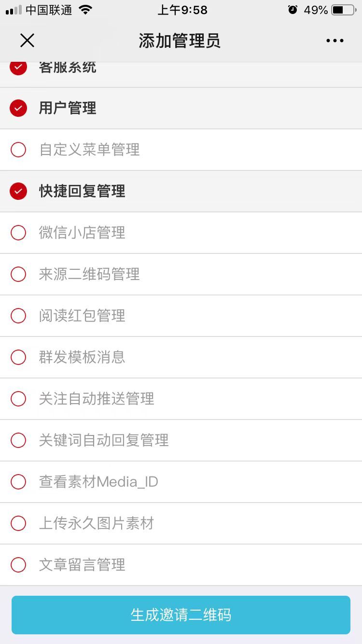
Task: Tick the 群发模板消息 checkbox
Action: (18, 357)
